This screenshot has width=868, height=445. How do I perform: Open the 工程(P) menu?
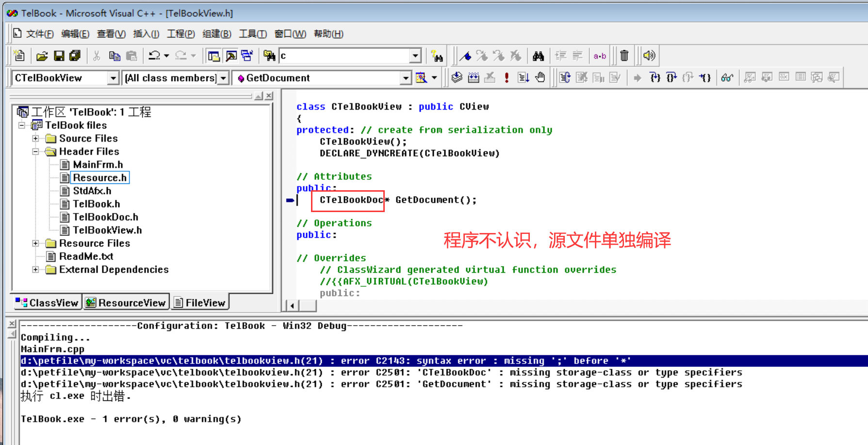[180, 33]
